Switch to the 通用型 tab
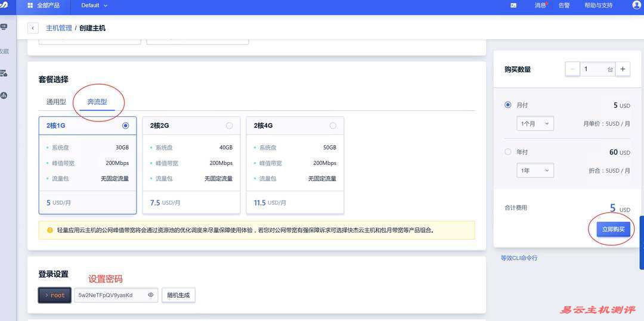644x321 pixels. (56, 102)
